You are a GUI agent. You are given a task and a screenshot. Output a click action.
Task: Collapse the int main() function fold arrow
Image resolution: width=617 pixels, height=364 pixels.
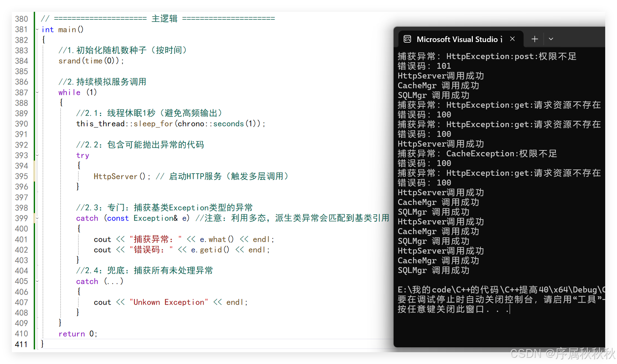click(37, 30)
